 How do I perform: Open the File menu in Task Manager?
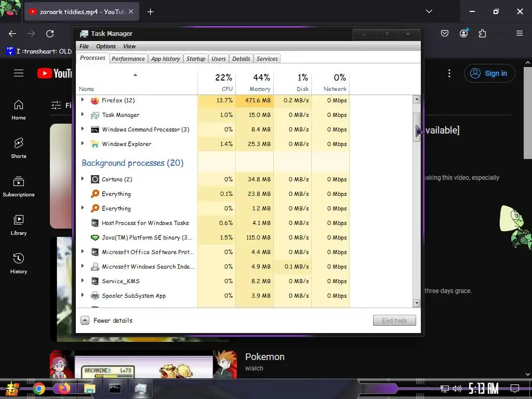click(x=84, y=46)
